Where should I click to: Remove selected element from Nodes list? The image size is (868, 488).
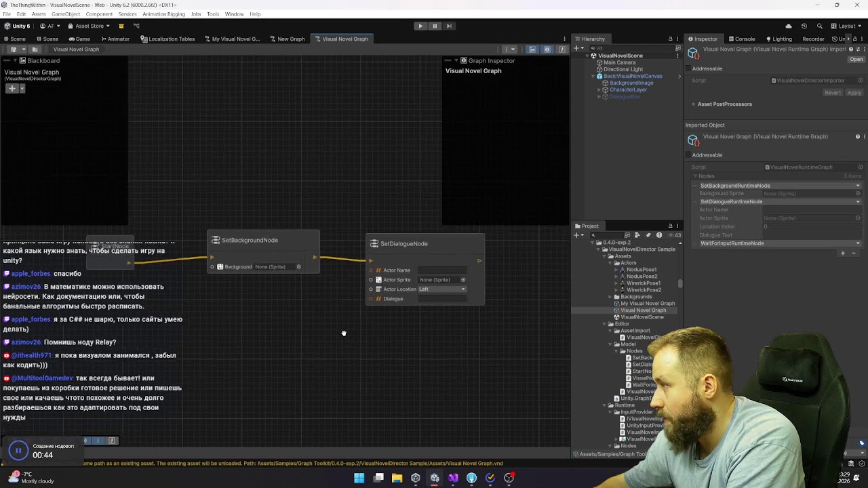(854, 253)
